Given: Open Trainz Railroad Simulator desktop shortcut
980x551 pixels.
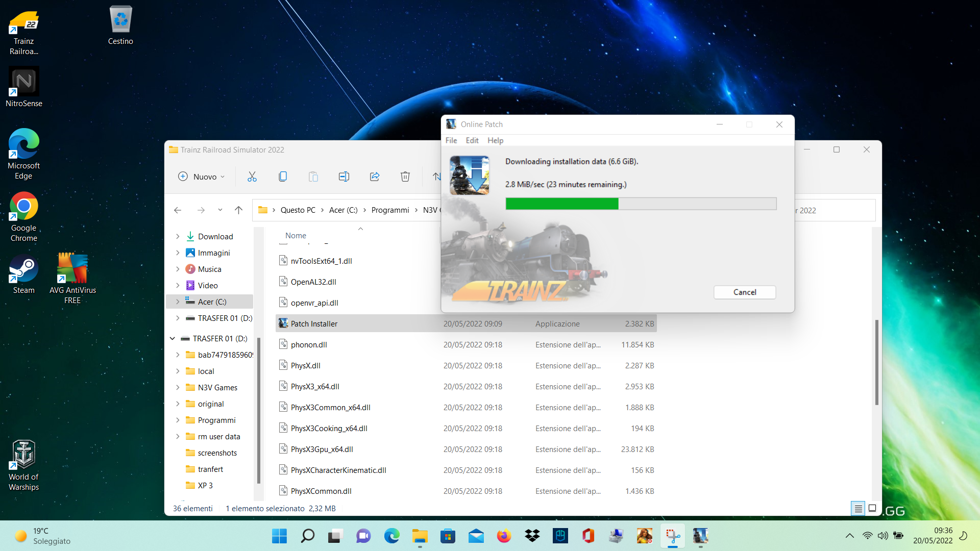Looking at the screenshot, I should [x=24, y=33].
